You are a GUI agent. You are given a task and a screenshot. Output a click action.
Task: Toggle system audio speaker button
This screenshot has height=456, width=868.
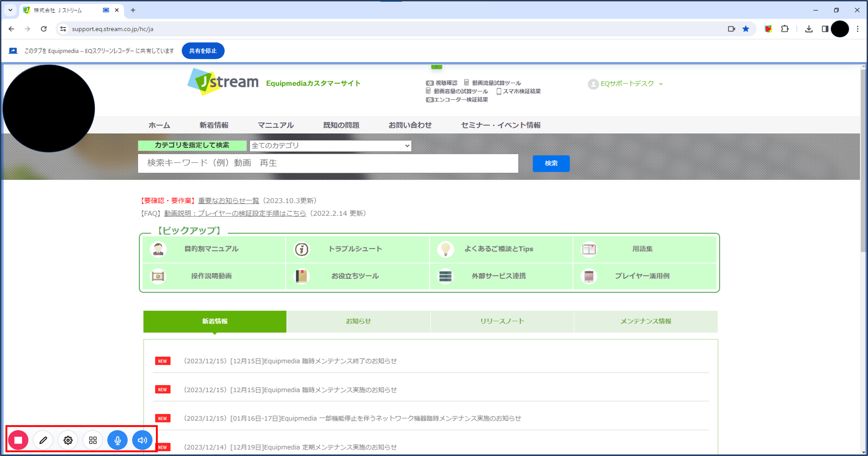point(142,440)
